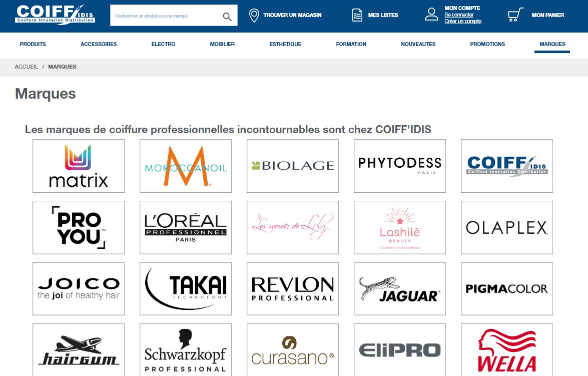
Task: Click the Trouver un magasin link
Action: pos(293,16)
